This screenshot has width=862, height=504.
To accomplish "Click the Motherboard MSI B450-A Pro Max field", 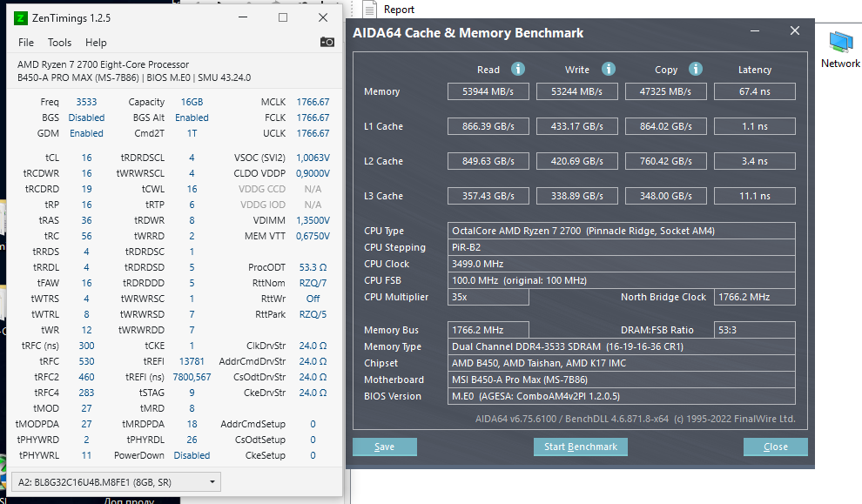I will (621, 380).
